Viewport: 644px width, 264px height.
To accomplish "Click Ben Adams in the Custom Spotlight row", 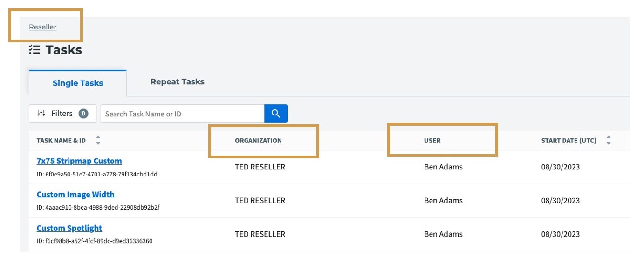I will [x=443, y=234].
